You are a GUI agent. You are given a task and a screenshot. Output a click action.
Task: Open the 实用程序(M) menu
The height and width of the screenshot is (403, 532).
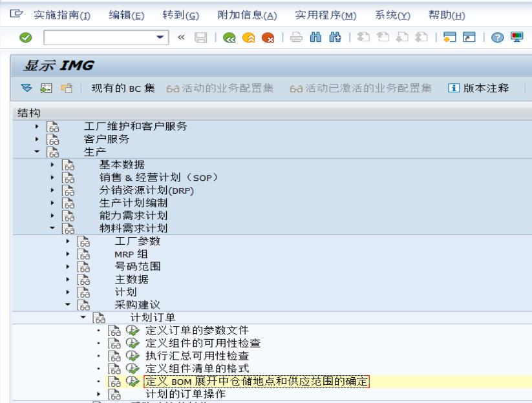click(x=325, y=15)
